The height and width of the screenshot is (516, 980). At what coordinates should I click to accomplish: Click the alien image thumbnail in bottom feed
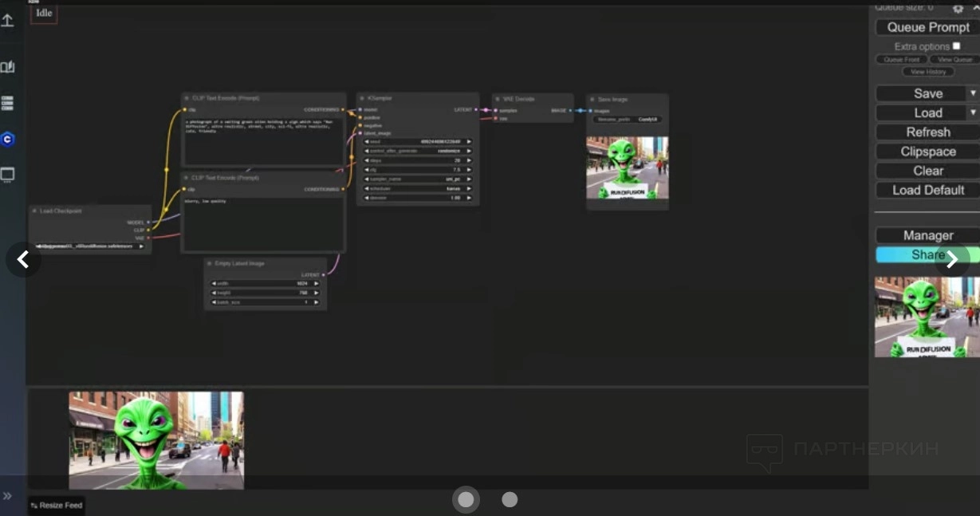click(x=156, y=439)
